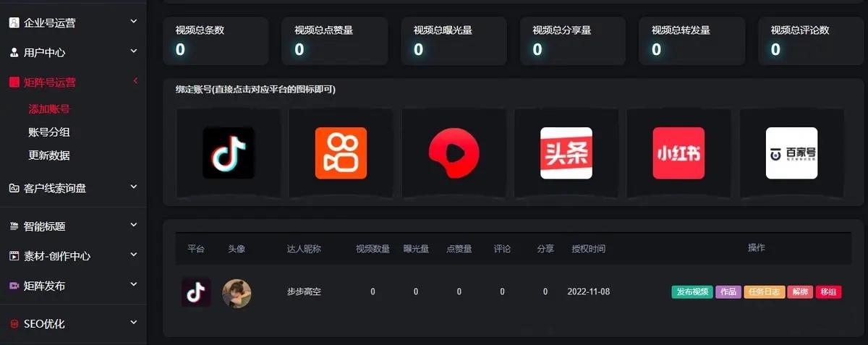Click the 达人昵称 column header
Screen dimensions: 868x345
click(304, 249)
